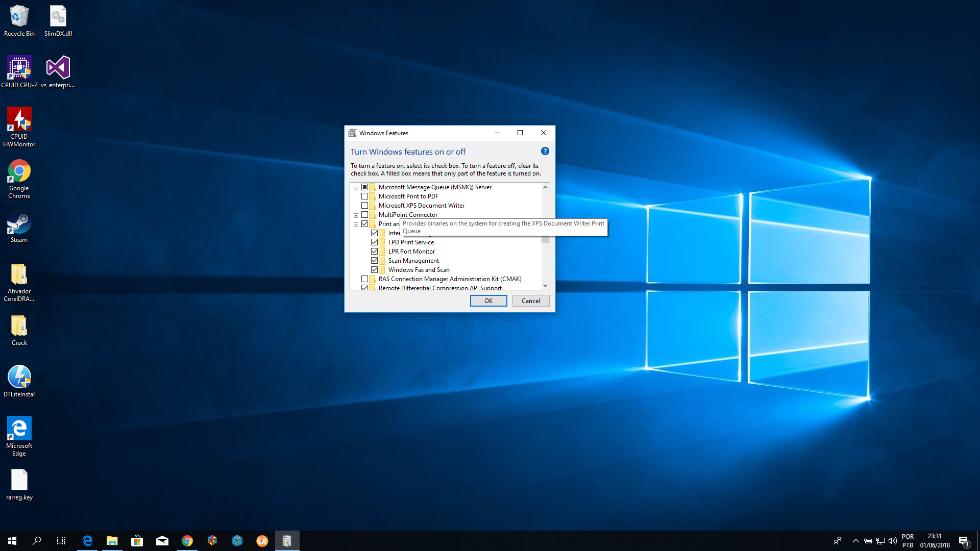Viewport: 980px width, 551px height.
Task: Select the vs_enterprise installer icon
Action: (58, 72)
